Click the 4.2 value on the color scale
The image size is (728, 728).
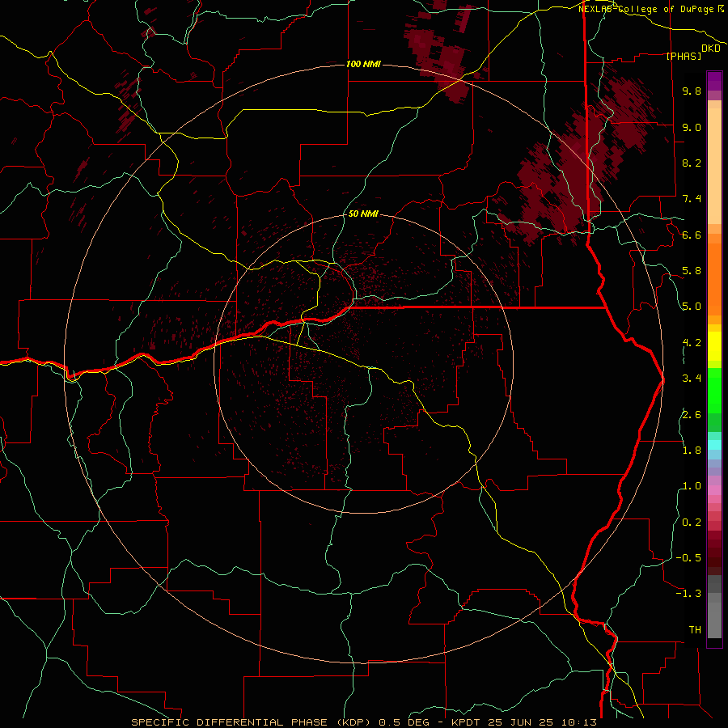[692, 343]
